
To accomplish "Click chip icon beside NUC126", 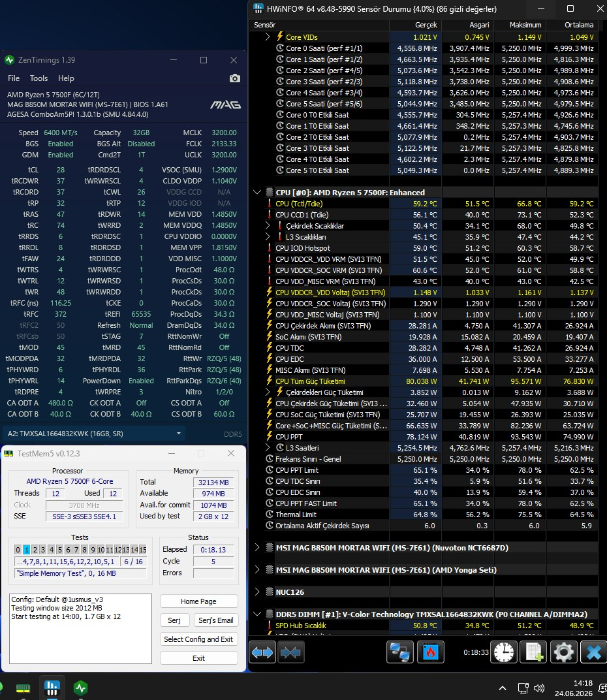I will 269,592.
